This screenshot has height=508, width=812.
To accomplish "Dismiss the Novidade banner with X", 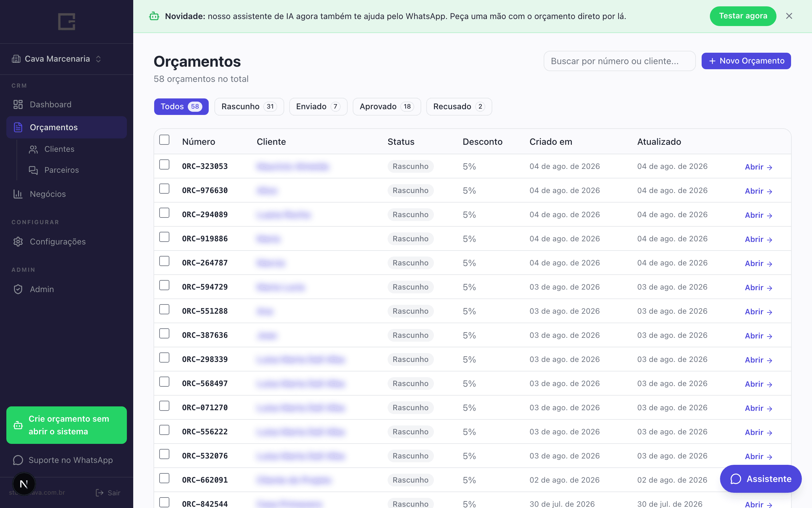I will 789,16.
